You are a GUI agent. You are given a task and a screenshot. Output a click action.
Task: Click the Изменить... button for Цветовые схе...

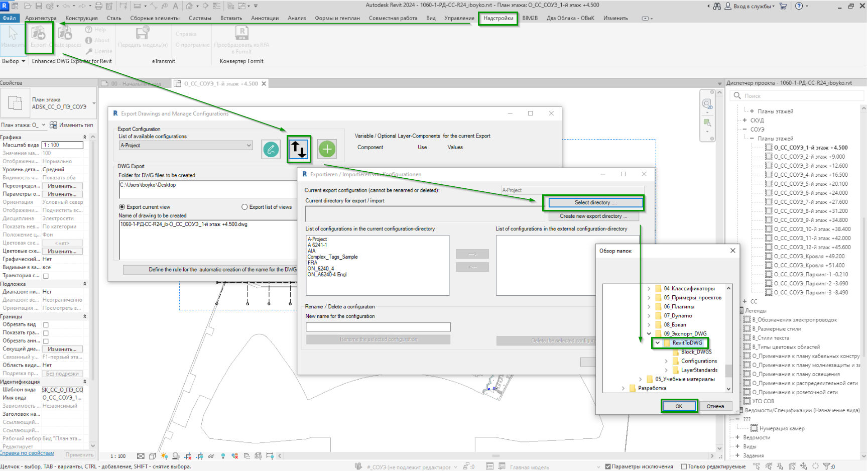point(62,251)
